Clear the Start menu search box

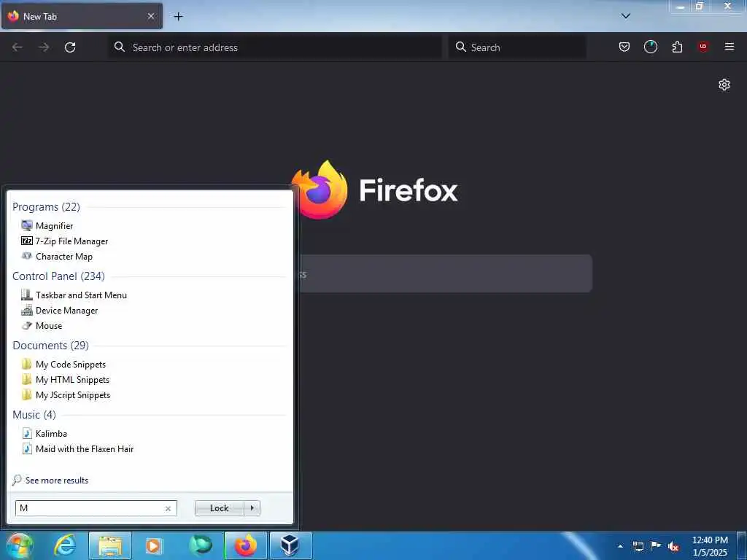click(168, 508)
